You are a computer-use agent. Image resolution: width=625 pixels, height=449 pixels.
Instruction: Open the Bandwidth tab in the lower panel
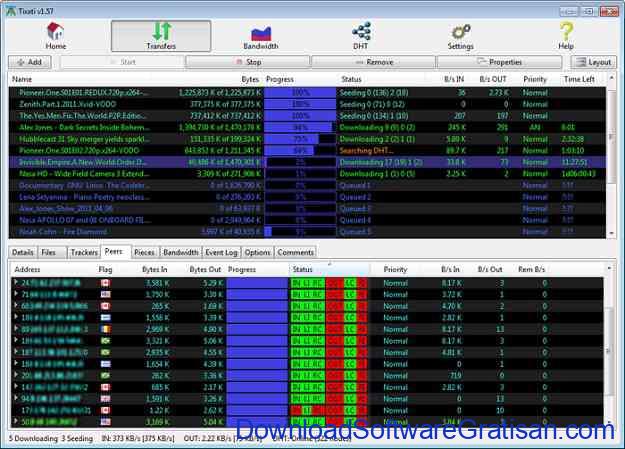(180, 252)
